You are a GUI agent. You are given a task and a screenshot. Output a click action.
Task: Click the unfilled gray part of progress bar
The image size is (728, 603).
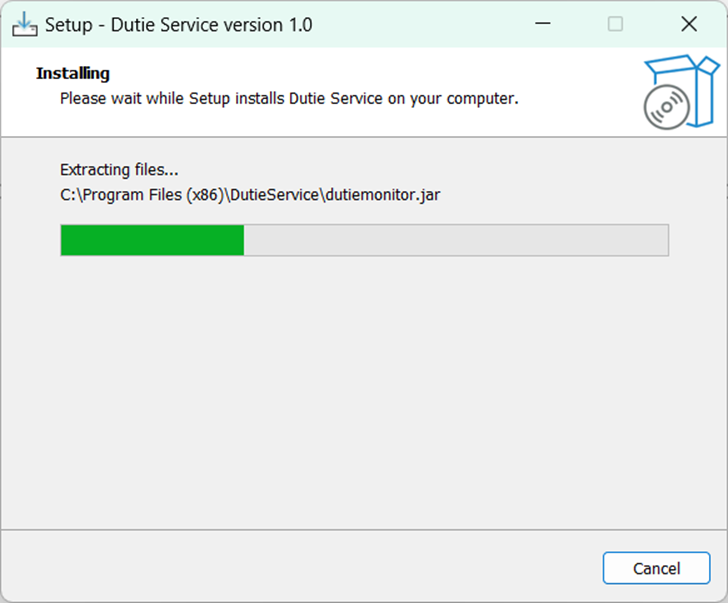click(455, 240)
